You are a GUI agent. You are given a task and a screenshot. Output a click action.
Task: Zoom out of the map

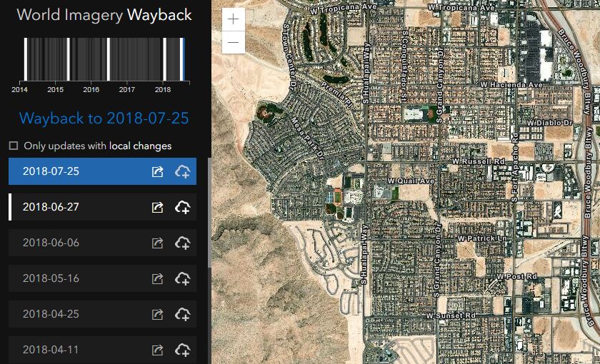(234, 43)
